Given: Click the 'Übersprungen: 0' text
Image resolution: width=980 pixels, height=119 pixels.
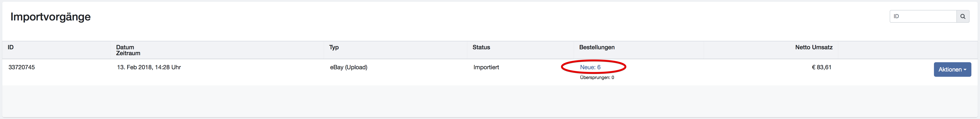Looking at the screenshot, I should [597, 77].
